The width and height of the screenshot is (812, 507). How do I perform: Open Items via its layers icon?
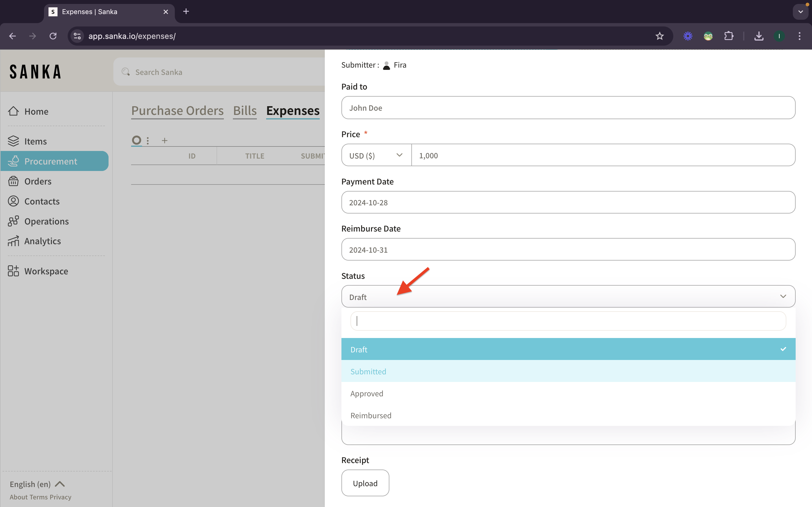point(14,141)
